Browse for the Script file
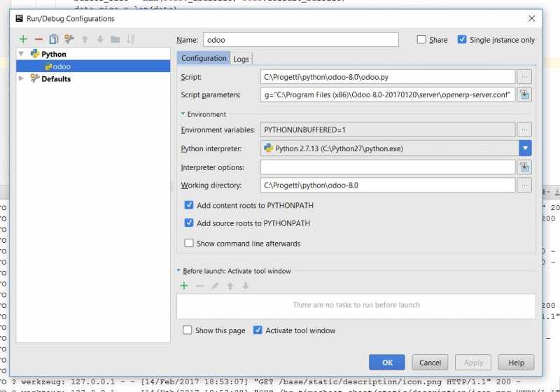Viewport: 560px width, 392px height. (524, 77)
